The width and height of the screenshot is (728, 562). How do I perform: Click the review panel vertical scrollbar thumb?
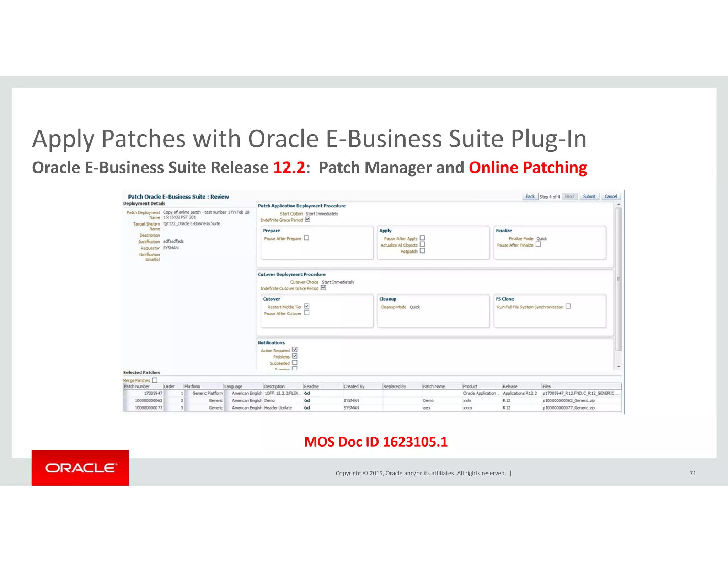click(619, 279)
